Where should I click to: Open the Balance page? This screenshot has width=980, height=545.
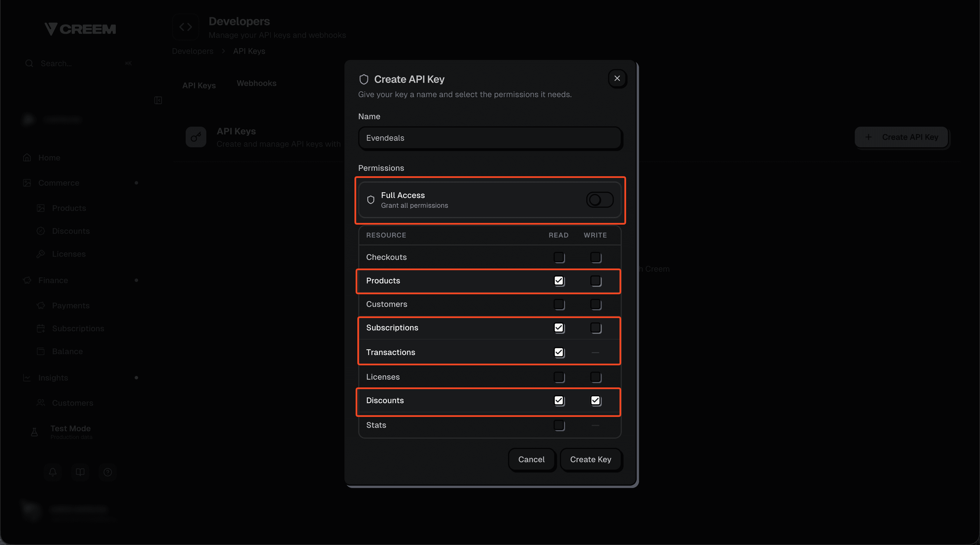click(67, 351)
